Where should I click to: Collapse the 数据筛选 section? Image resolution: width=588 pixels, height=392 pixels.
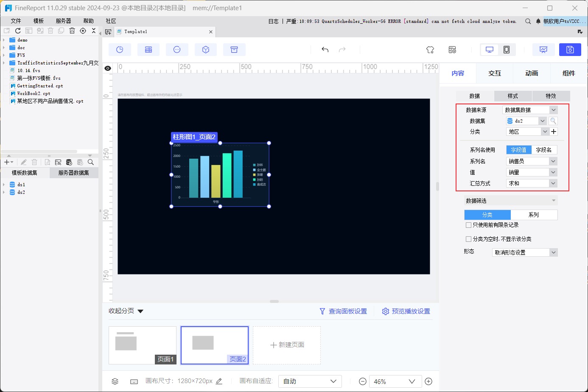(553, 201)
